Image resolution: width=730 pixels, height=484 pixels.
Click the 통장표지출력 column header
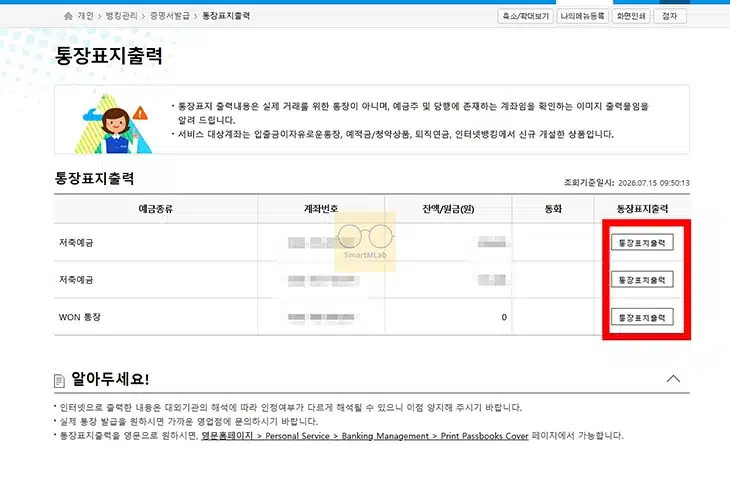642,209
